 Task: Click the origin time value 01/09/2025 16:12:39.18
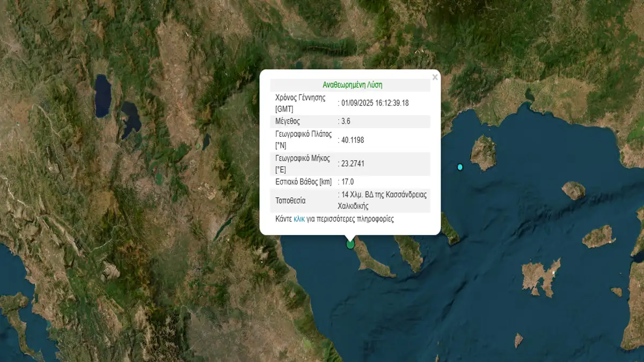(375, 103)
